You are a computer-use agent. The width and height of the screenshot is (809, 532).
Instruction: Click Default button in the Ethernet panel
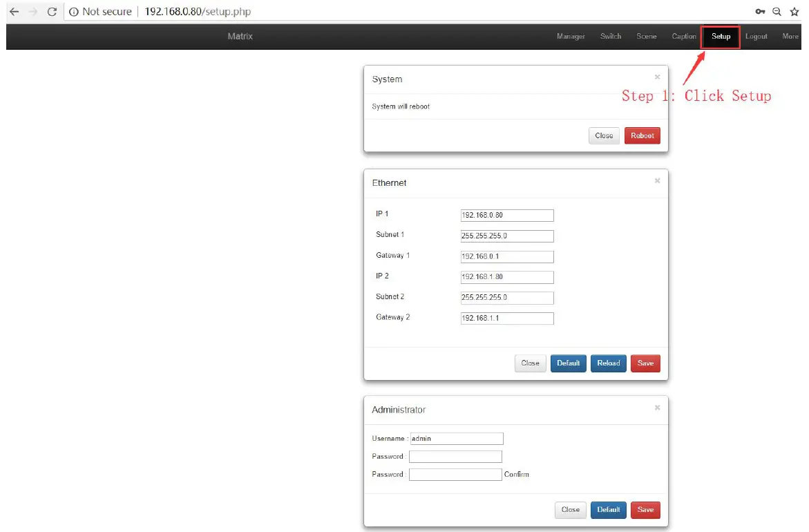(568, 363)
